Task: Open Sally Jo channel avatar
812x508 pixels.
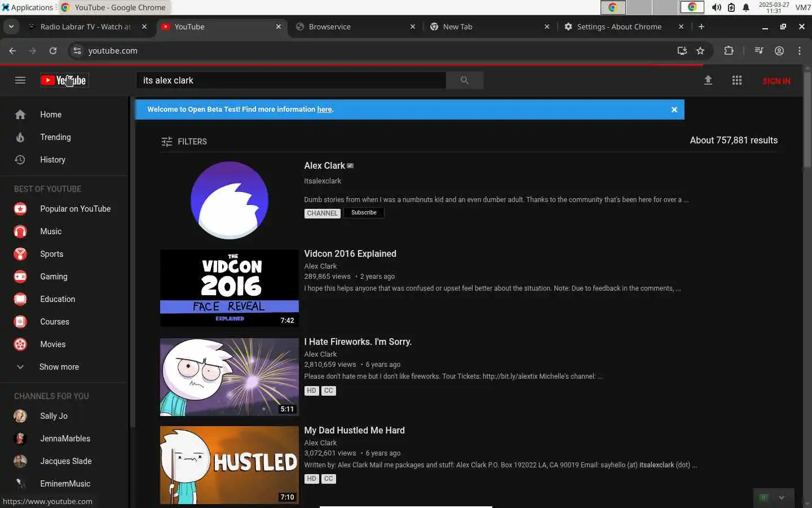Action: (x=20, y=416)
